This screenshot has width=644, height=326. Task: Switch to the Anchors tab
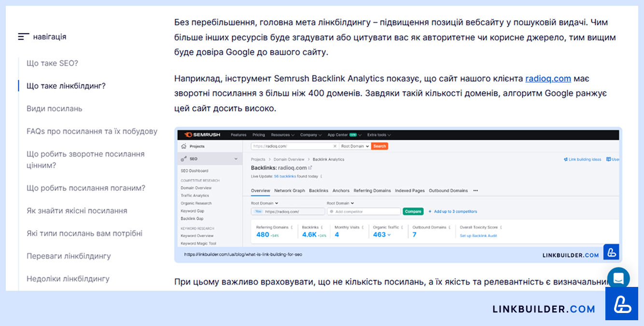[341, 190]
